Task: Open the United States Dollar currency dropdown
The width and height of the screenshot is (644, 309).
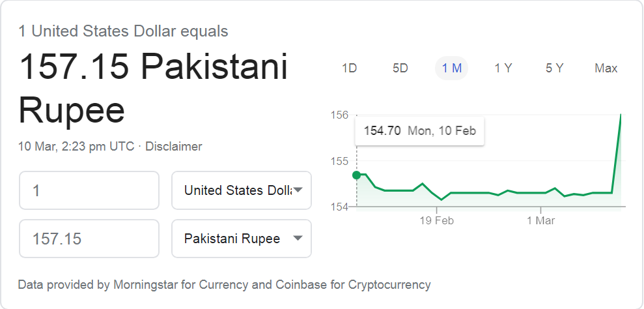Action: (x=242, y=190)
